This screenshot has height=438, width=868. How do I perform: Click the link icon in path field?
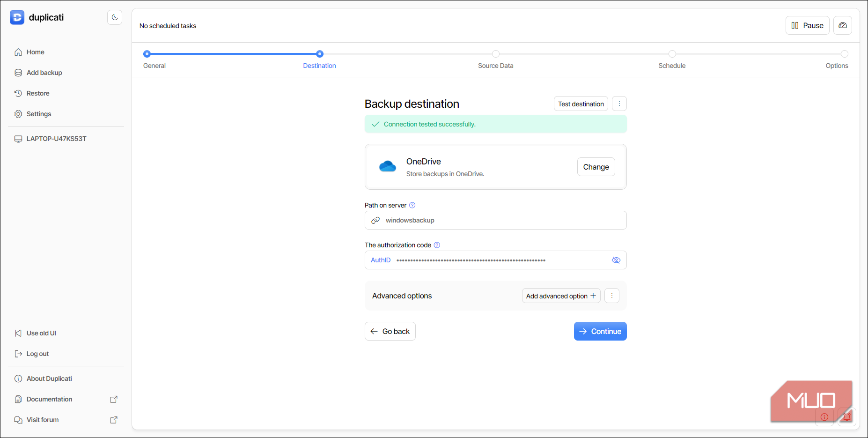click(375, 220)
